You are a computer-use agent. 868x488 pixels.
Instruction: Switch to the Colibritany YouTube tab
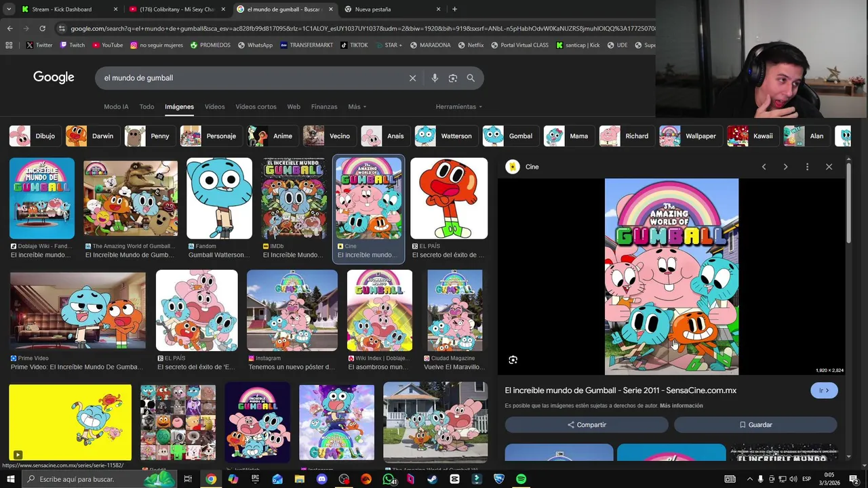tap(176, 9)
